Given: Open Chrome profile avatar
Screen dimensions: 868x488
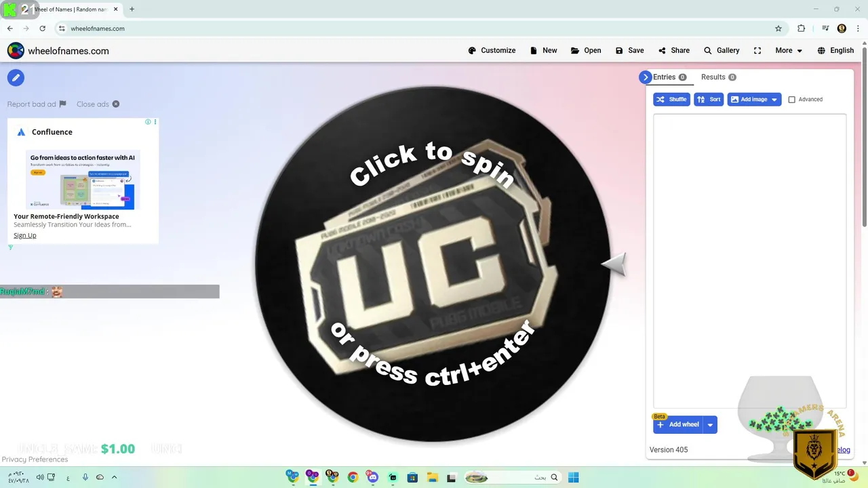Looking at the screenshot, I should click(842, 28).
